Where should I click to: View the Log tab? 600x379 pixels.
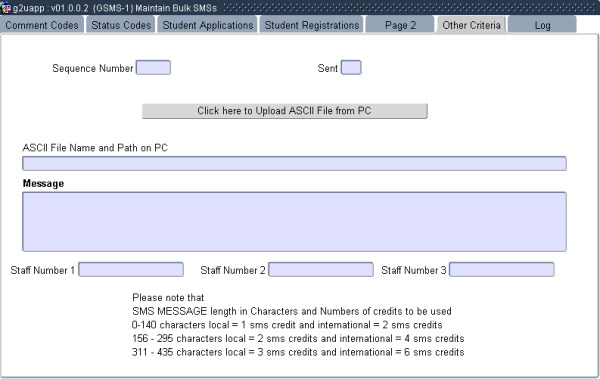pos(542,25)
